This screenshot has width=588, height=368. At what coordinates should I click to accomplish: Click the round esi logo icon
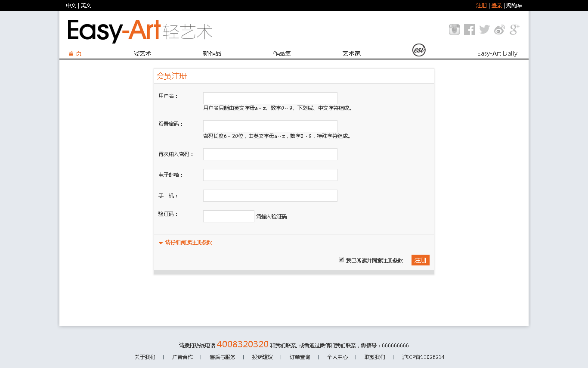tap(419, 50)
